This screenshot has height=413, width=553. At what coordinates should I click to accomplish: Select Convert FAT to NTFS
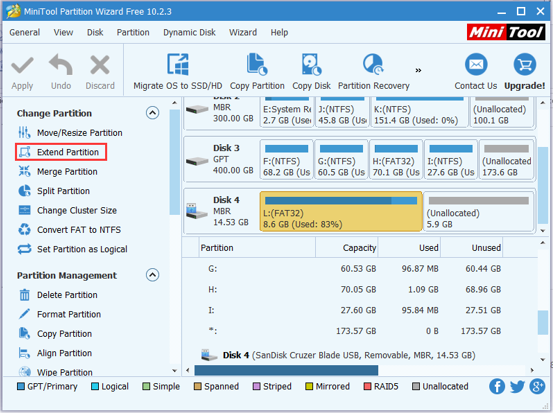click(x=69, y=230)
